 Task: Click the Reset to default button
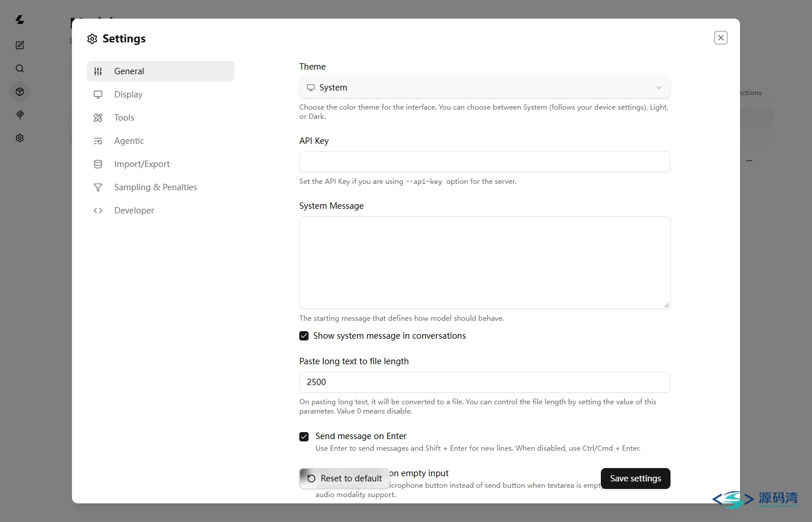click(345, 478)
